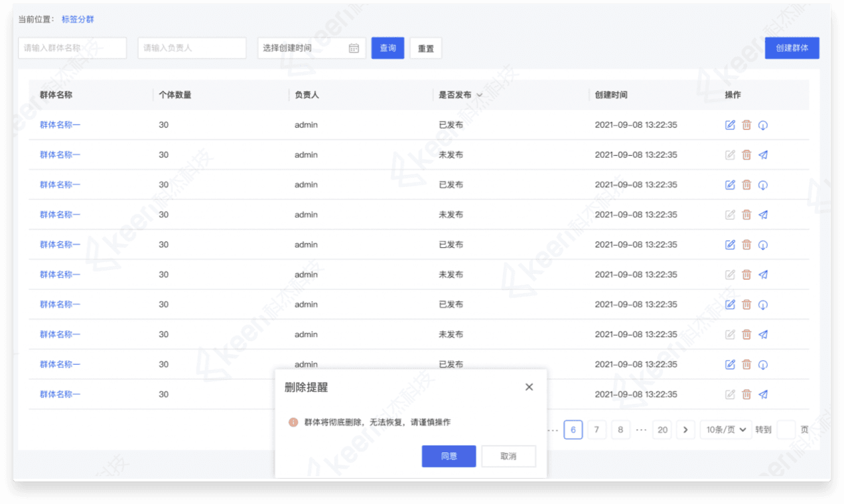Click next page arrow in pagination
The width and height of the screenshot is (844, 504).
(x=685, y=430)
